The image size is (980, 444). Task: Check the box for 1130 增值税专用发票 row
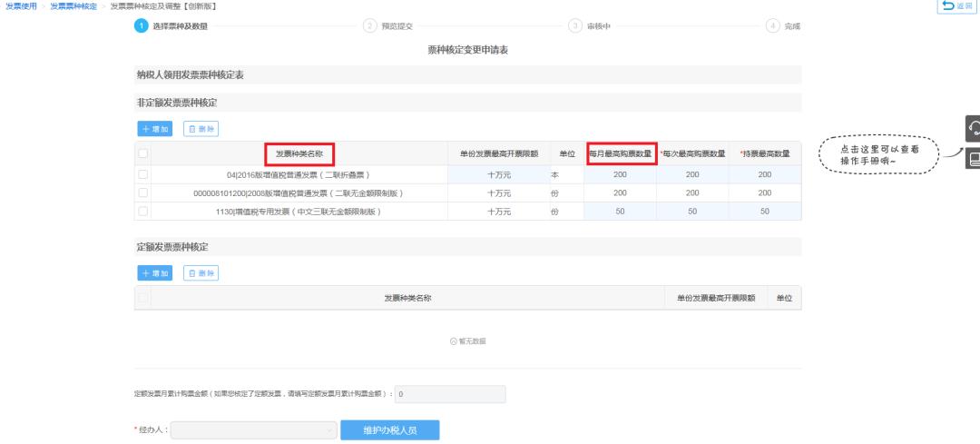[142, 212]
